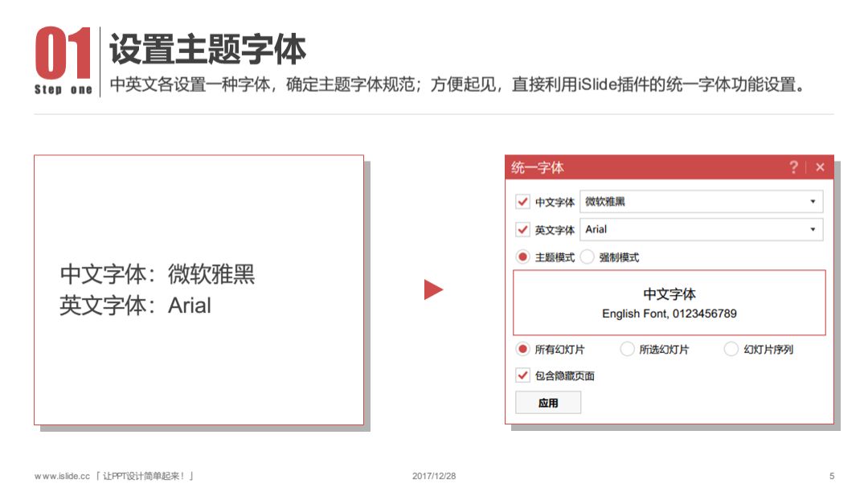Uncheck the 英文字体 checkbox
Viewport: 868px width, 488px height.
coord(522,229)
